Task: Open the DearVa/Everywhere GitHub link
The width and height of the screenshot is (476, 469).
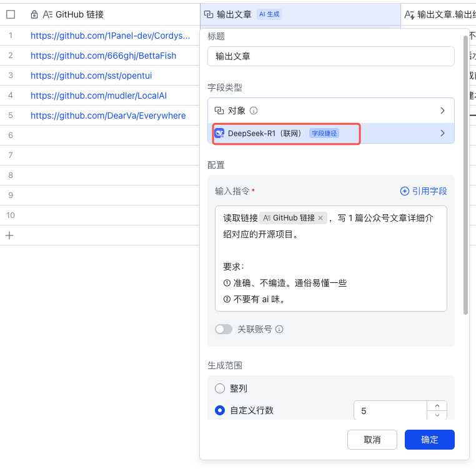Action: pyautogui.click(x=108, y=116)
